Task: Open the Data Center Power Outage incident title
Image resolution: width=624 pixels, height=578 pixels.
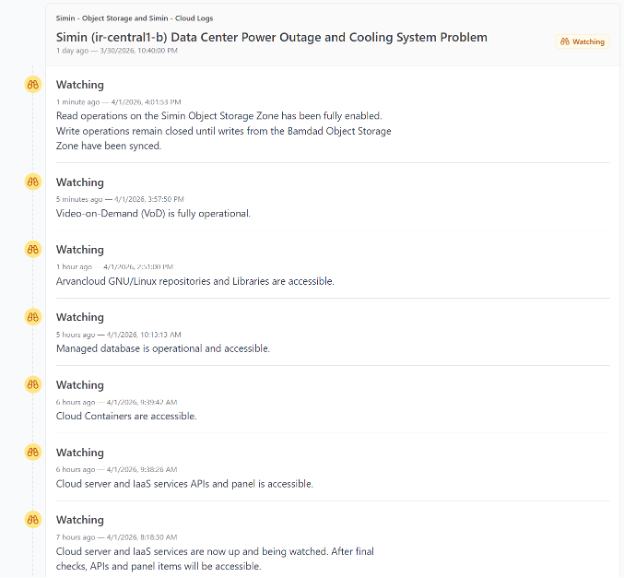Action: click(271, 37)
